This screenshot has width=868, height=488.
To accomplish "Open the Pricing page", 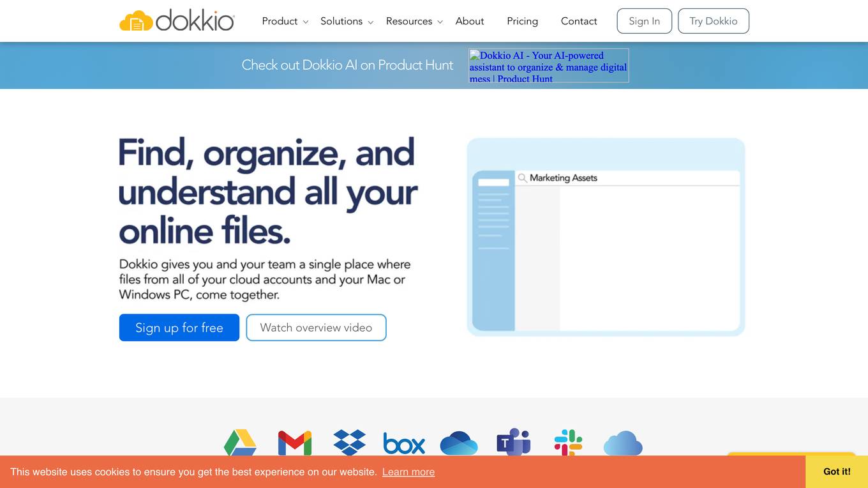I will pos(523,21).
